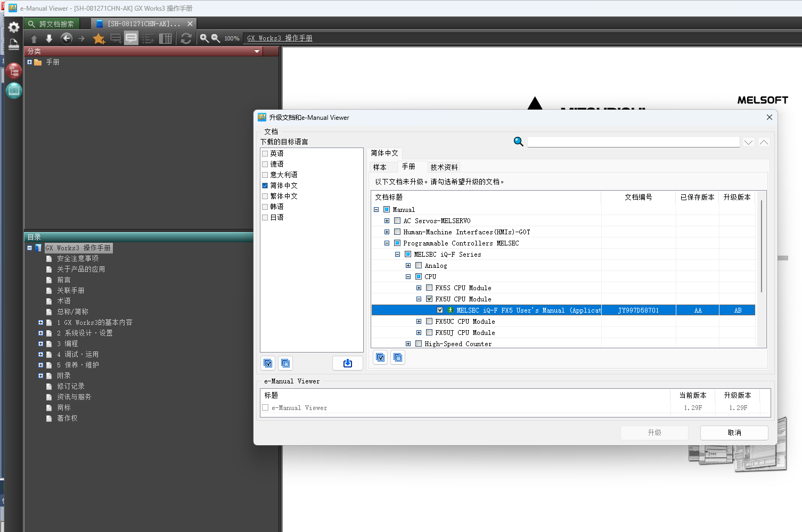The height and width of the screenshot is (532, 802).
Task: Click the manual folder icon in the classification panel
Action: [38, 62]
